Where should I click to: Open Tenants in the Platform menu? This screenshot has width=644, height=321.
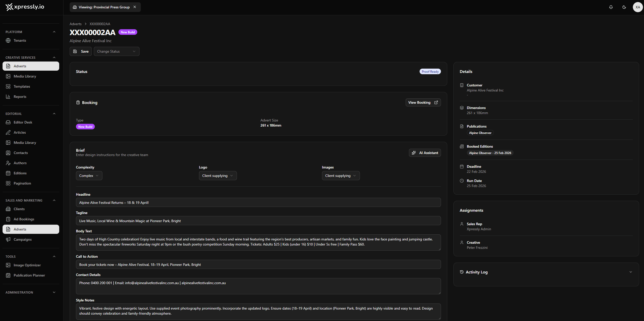tap(20, 40)
